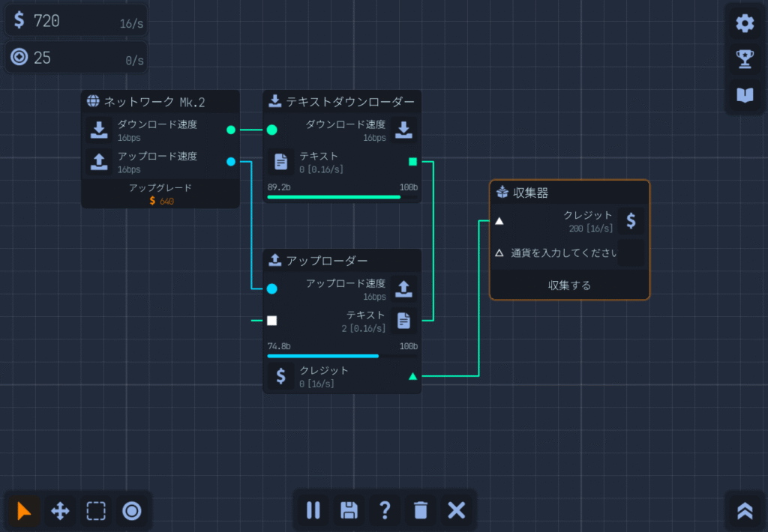
Task: Click the green triangle クレジット output port
Action: click(x=412, y=376)
